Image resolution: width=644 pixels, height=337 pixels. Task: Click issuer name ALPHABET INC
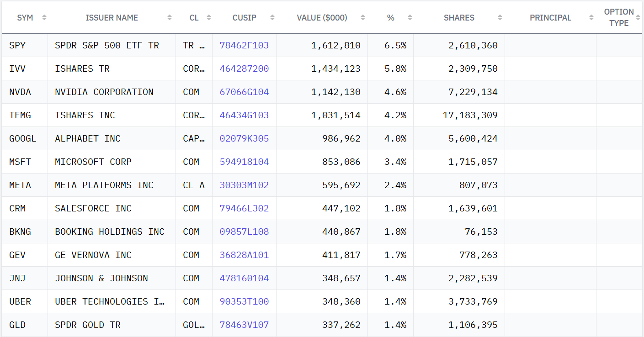[88, 138]
